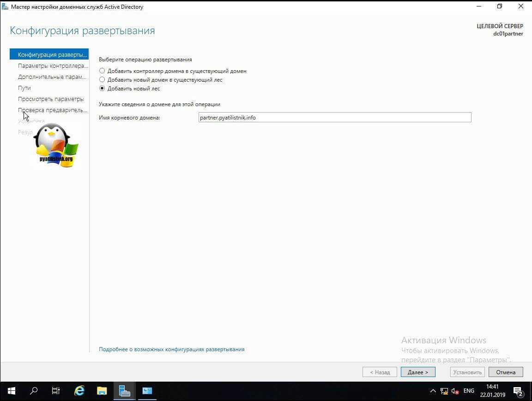Click the 'Назад' button
The width and height of the screenshot is (532, 401).
tap(380, 372)
